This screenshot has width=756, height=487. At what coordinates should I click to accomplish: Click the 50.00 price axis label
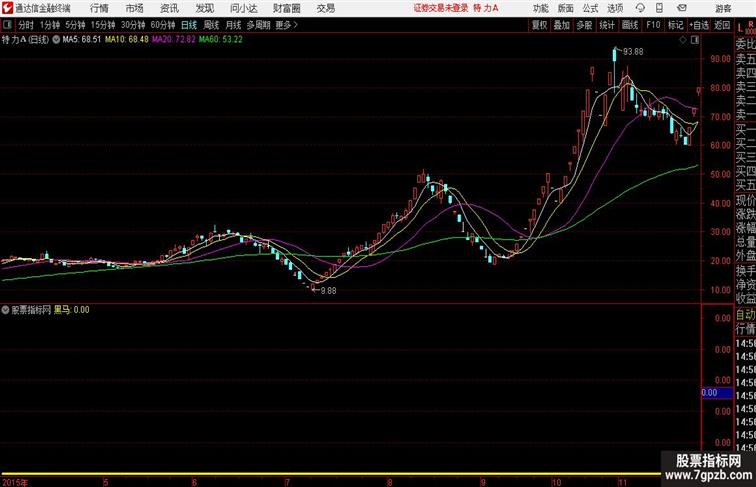click(720, 174)
